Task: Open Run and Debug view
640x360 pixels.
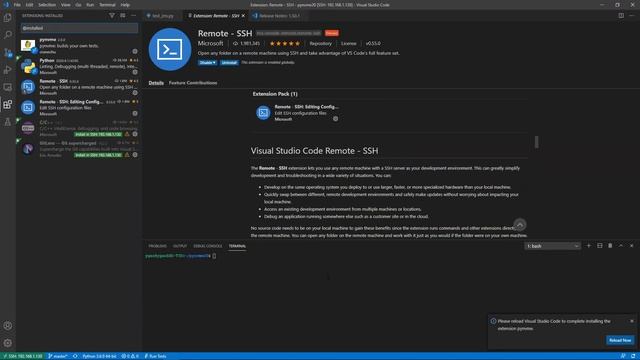Action: point(7,70)
